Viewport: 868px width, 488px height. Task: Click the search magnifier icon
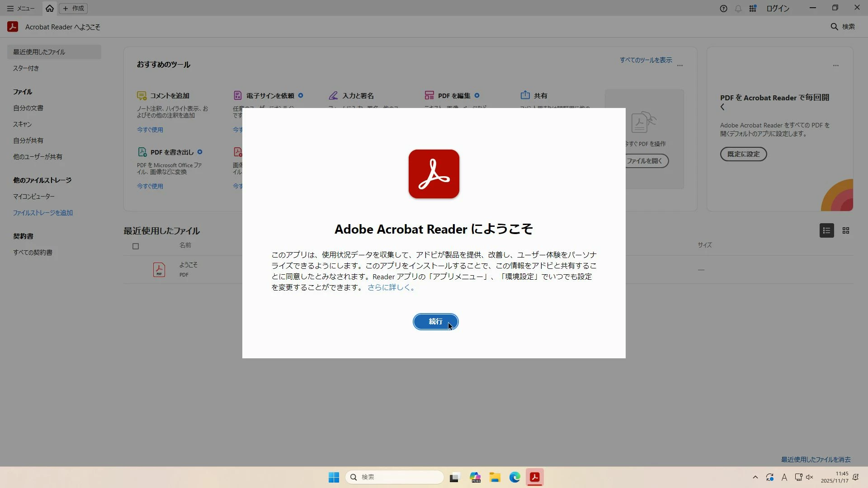click(x=835, y=27)
